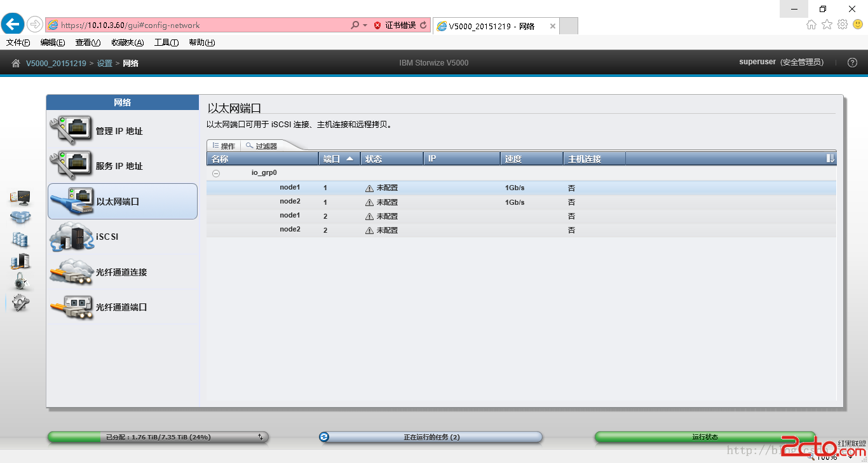
Task: Click the browser back arrow button
Action: [x=13, y=24]
